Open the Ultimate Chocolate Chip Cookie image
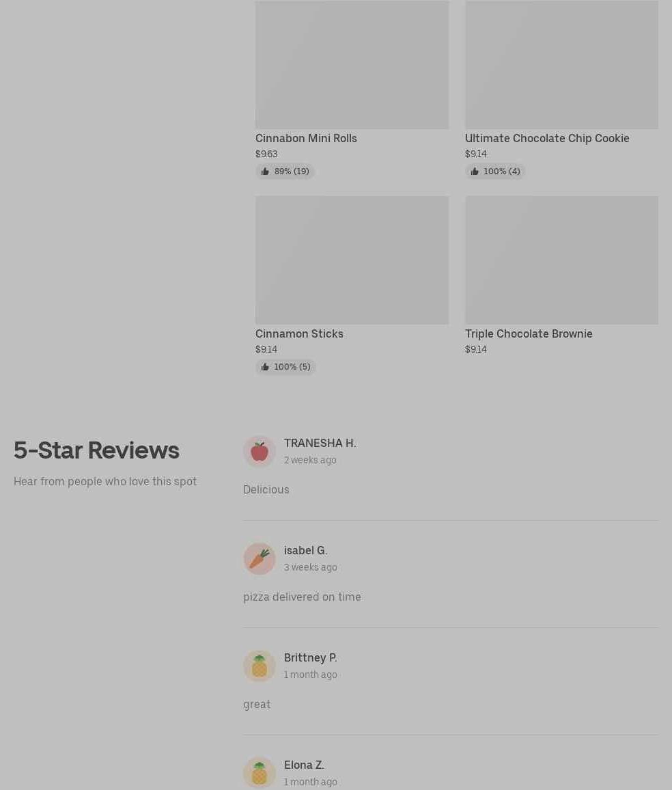 (561, 64)
